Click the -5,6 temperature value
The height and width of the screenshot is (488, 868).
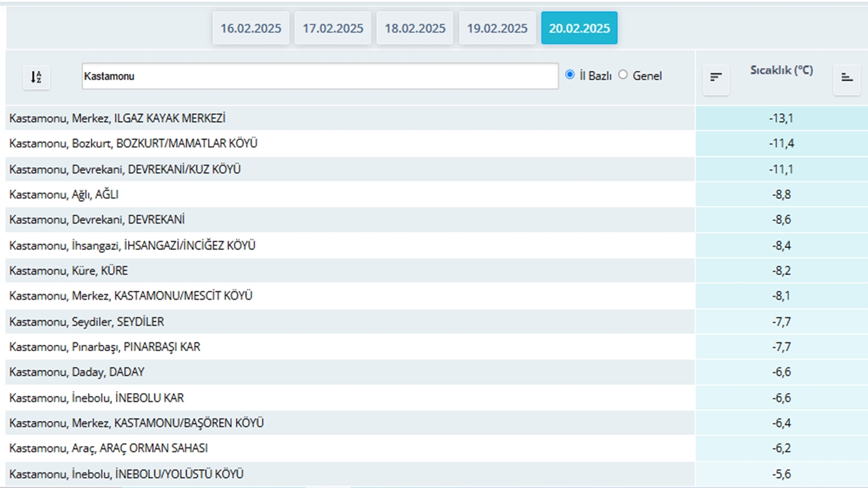[781, 474]
